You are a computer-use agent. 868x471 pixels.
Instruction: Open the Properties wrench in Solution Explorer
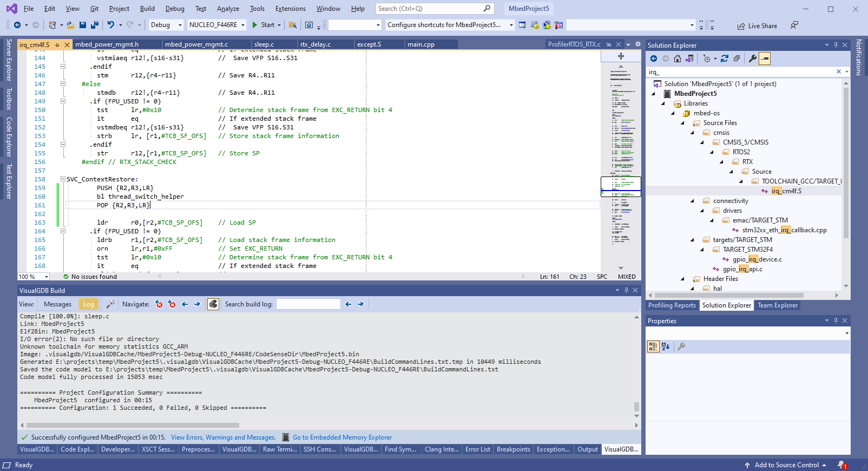click(753, 58)
